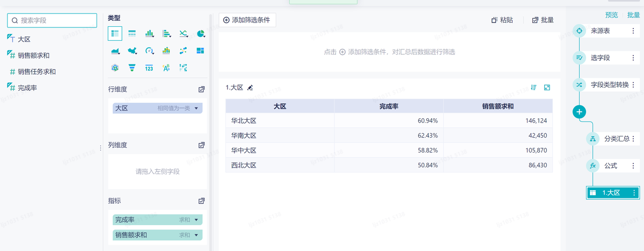This screenshot has height=251, width=644.
Task: Choose the area chart type
Action: point(115,51)
